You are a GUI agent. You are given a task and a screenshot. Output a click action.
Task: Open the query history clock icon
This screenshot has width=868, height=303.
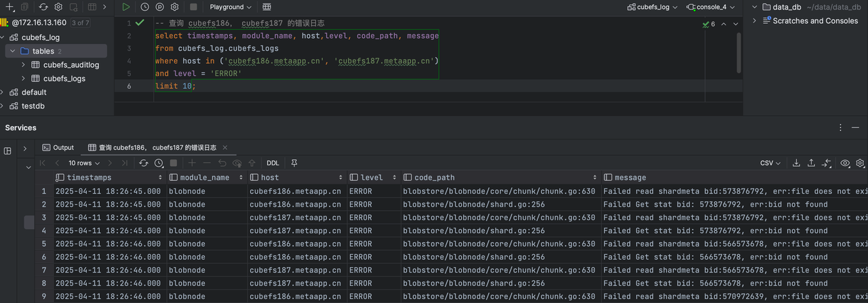tap(144, 7)
